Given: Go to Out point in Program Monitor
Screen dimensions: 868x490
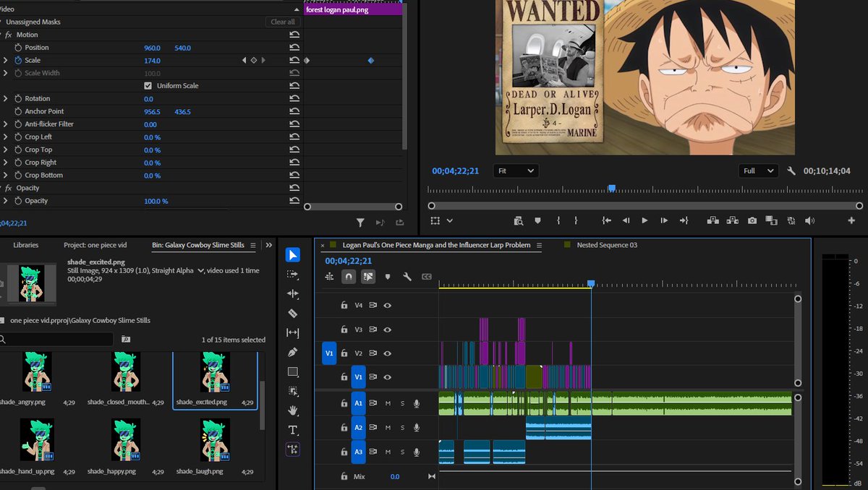Looking at the screenshot, I should [683, 220].
